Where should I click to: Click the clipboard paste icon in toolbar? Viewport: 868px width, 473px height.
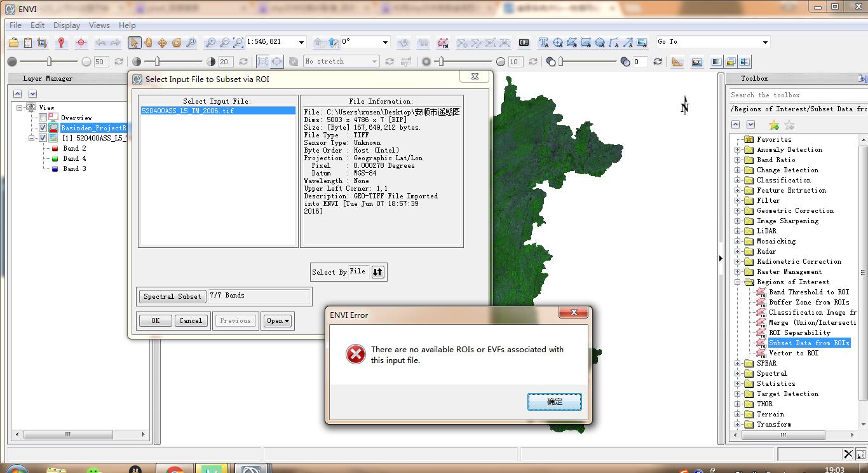click(28, 43)
